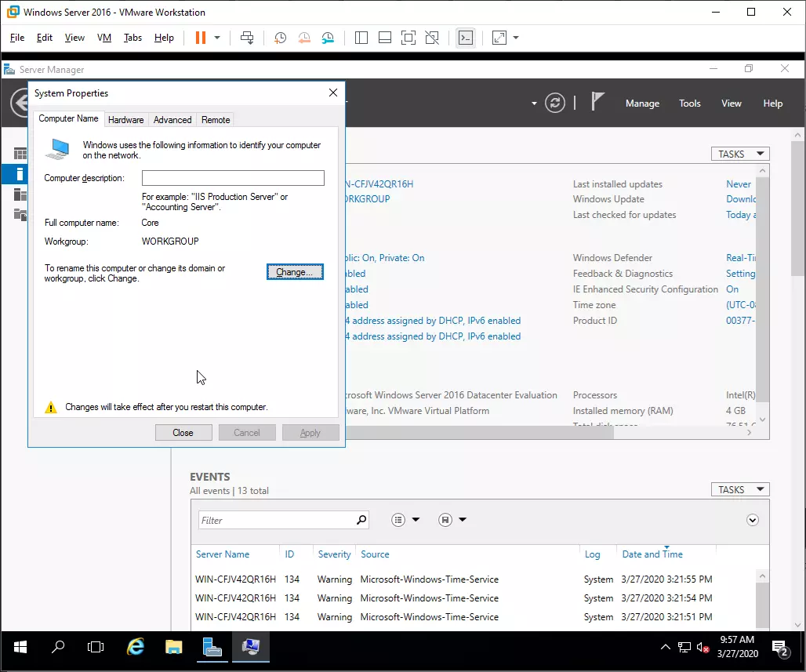Image resolution: width=806 pixels, height=672 pixels.
Task: Switch to the Advanced tab
Action: pos(172,120)
